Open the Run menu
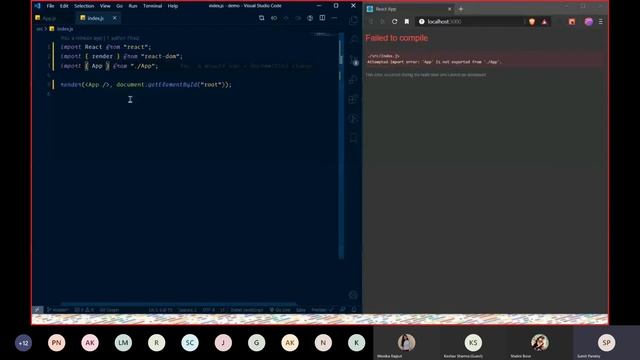The image size is (640, 360). (133, 6)
